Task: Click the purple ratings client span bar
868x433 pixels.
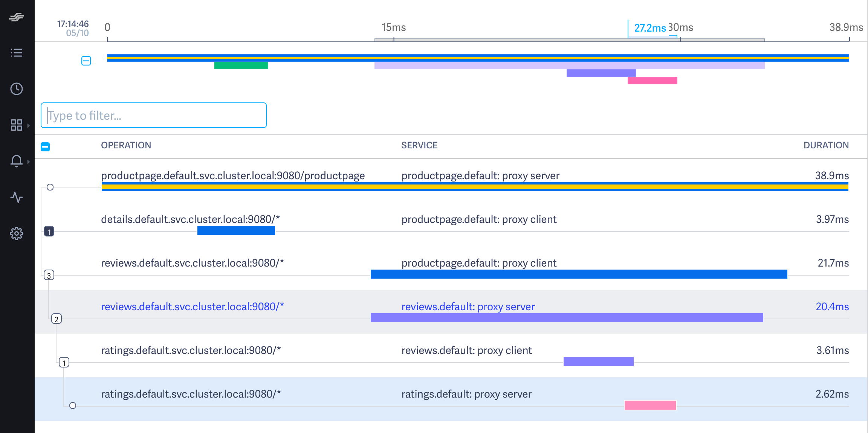Action: point(599,361)
